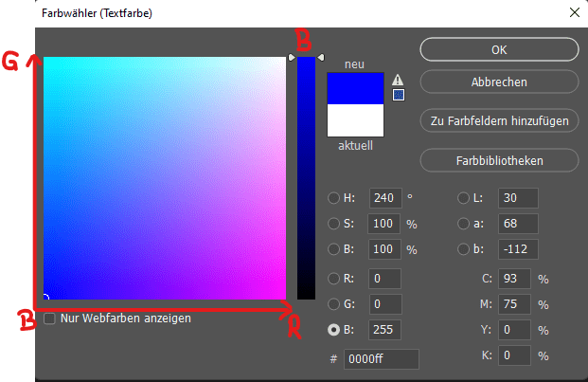
Task: Click the web-safe color cube swatch
Action: [399, 95]
